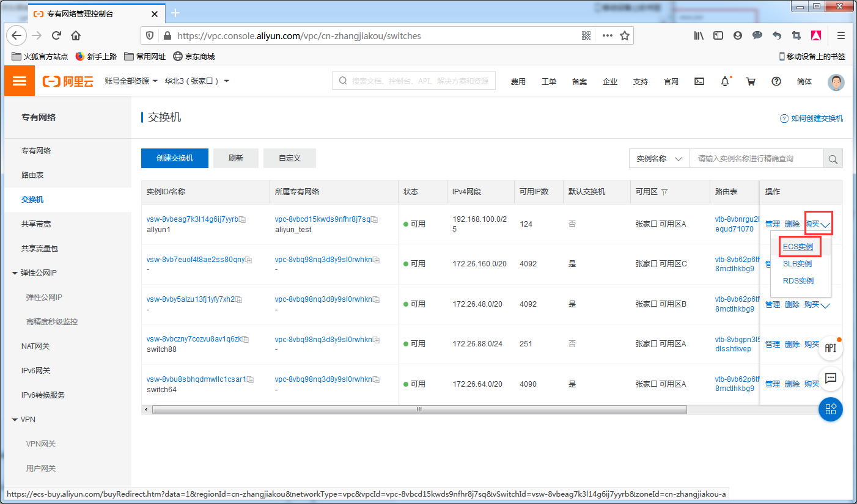Expand the 账号全部资源 dropdown

131,81
